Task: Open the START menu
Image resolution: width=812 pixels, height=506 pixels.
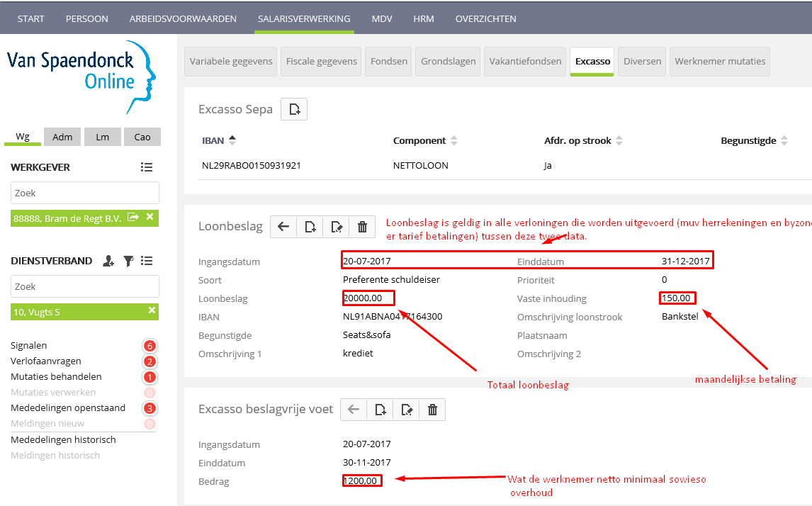Action: point(31,18)
